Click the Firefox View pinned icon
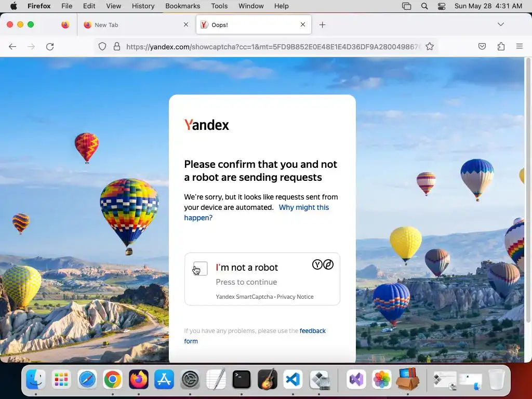 pos(65,25)
